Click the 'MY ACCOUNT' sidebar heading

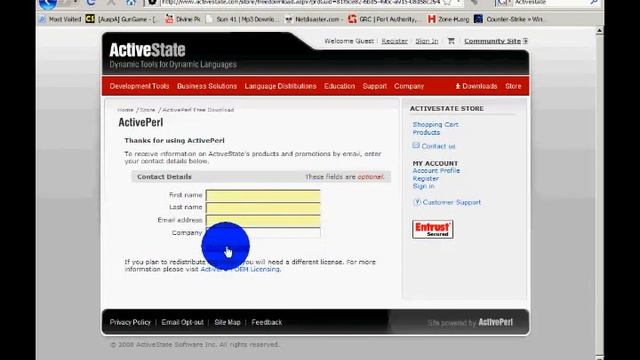coord(435,163)
